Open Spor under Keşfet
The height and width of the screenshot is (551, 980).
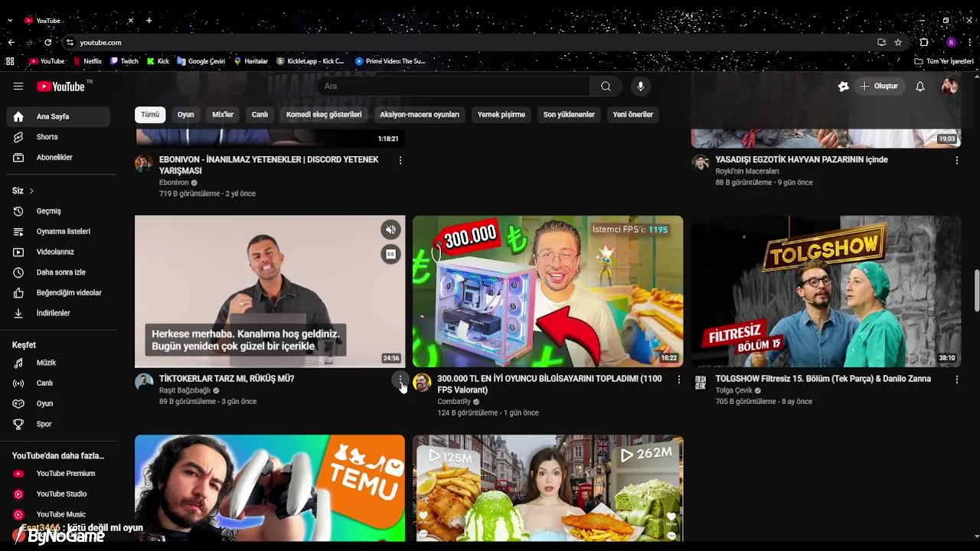click(x=58, y=424)
